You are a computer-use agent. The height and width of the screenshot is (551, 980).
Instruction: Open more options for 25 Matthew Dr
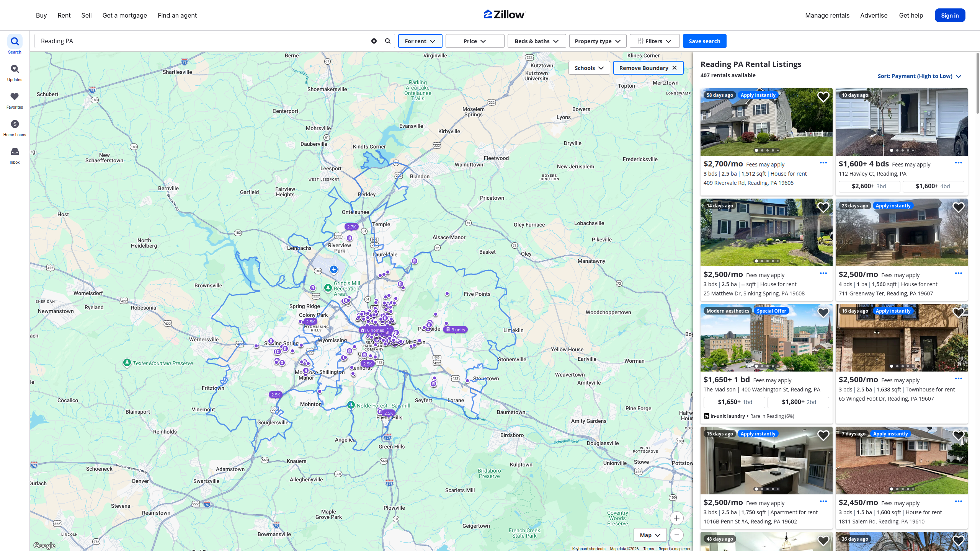click(x=823, y=274)
